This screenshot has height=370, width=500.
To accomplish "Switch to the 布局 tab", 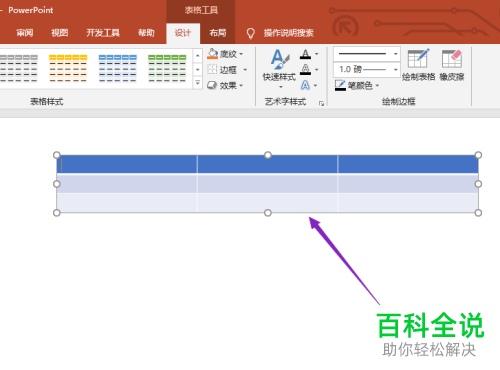I will [x=218, y=33].
